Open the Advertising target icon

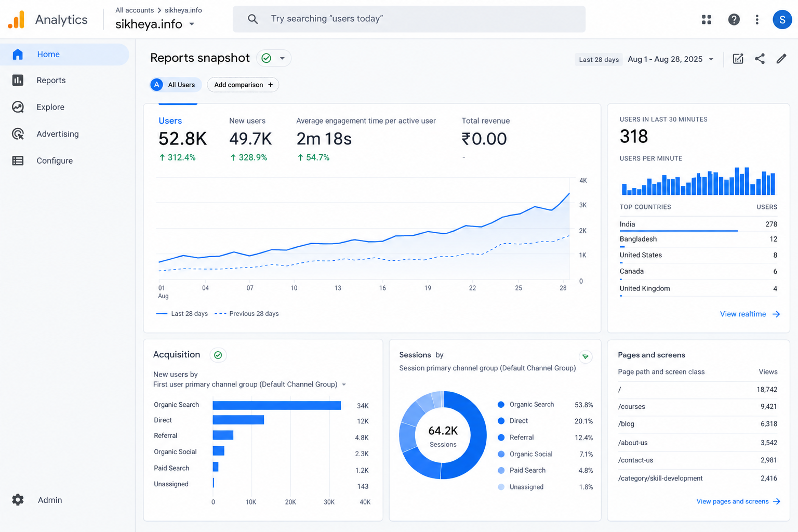pos(18,134)
